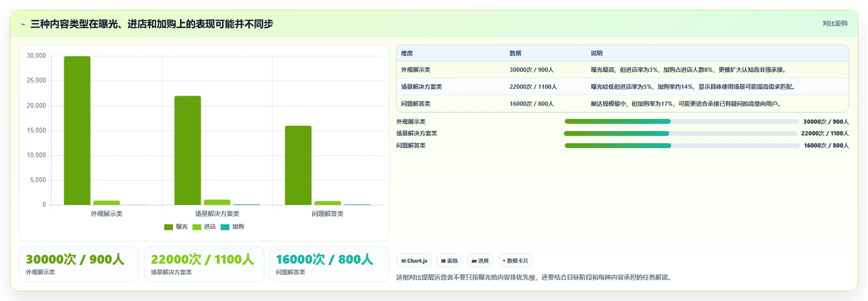Click the tall 曝光 bar for 外观展示类
Viewport: 868px width, 301px height.
pos(77,131)
